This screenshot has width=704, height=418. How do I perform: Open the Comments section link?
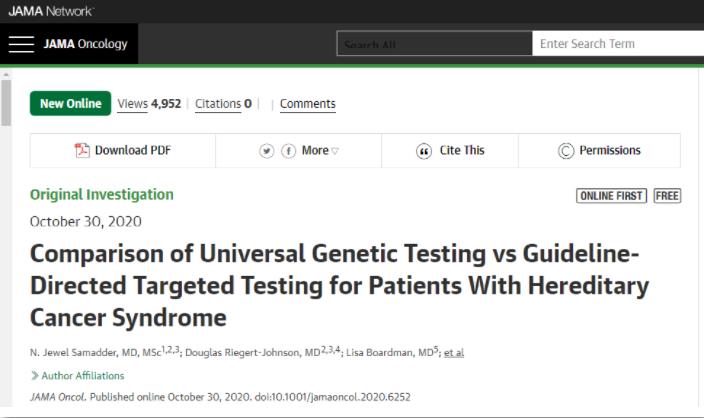click(x=308, y=104)
